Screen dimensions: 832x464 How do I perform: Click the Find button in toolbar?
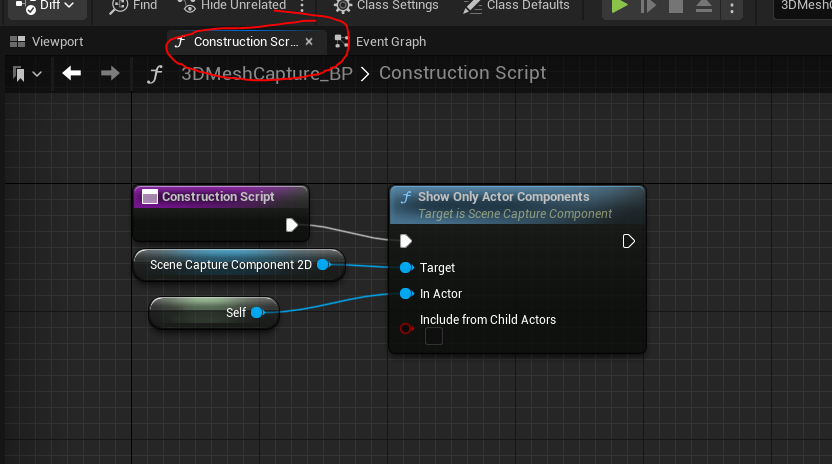(x=133, y=6)
